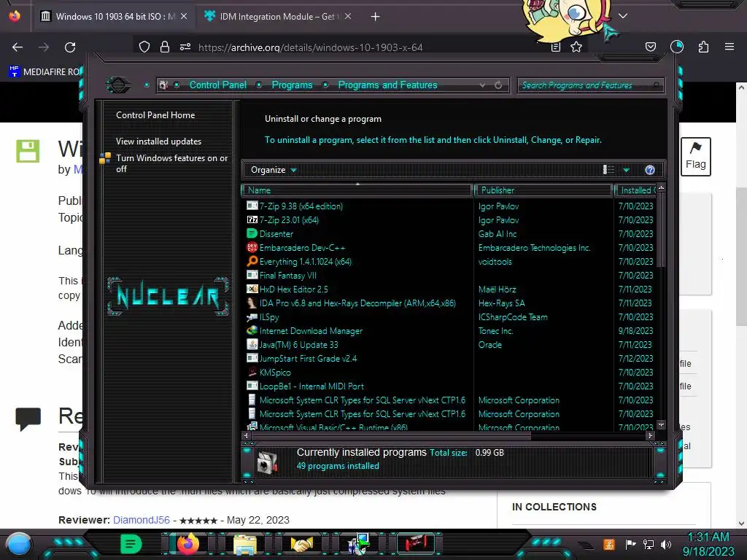
Task: Close the Windows 10 1903 ISO tab
Action: tap(184, 16)
